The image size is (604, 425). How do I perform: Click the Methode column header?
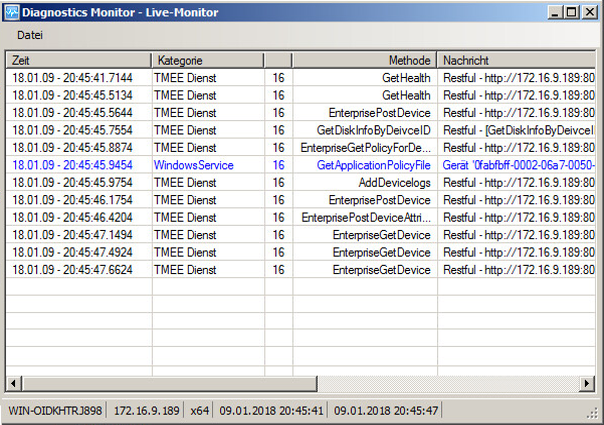(364, 61)
